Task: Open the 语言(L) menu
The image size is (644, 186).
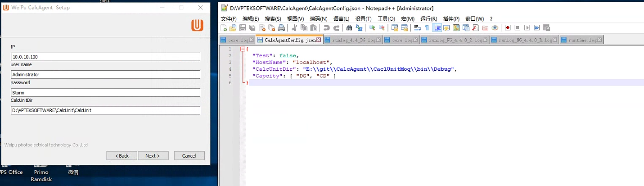Action: pos(341,18)
